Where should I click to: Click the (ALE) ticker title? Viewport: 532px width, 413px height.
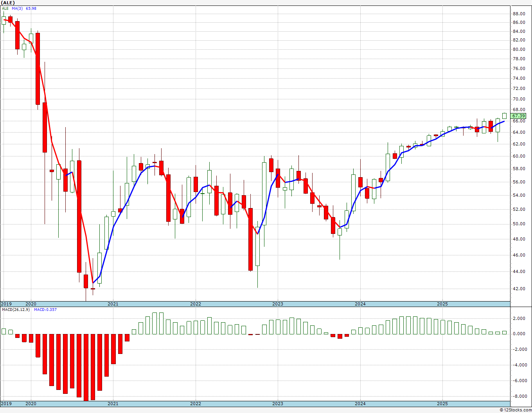(x=8, y=3)
